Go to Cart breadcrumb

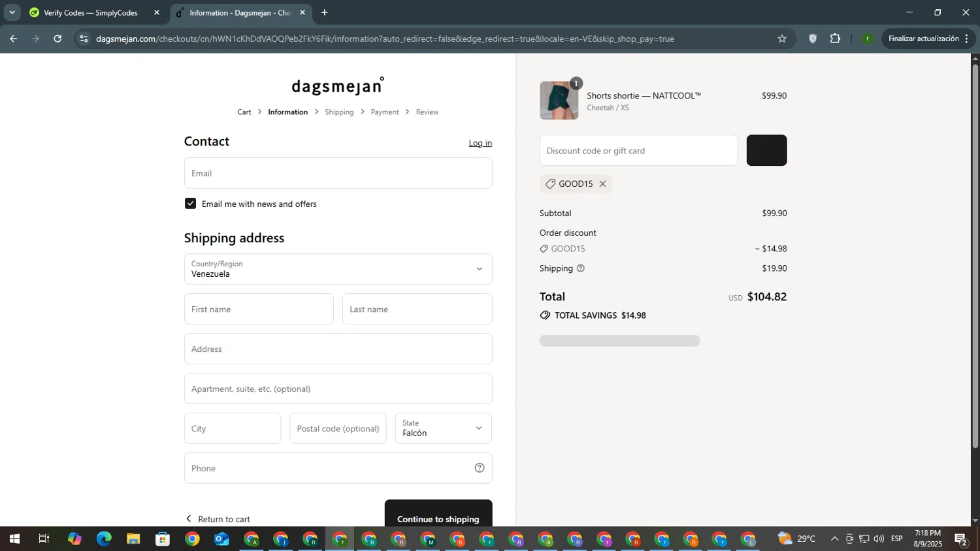[244, 112]
